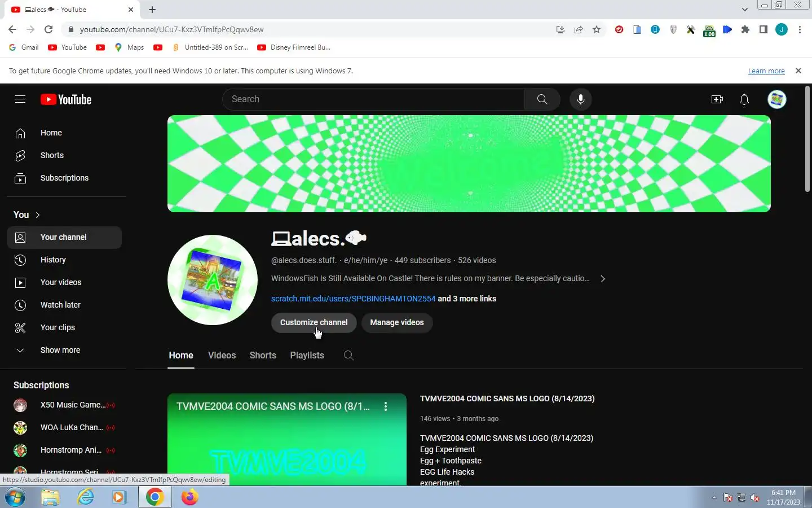Open Internet Explorer from taskbar

[x=86, y=497]
